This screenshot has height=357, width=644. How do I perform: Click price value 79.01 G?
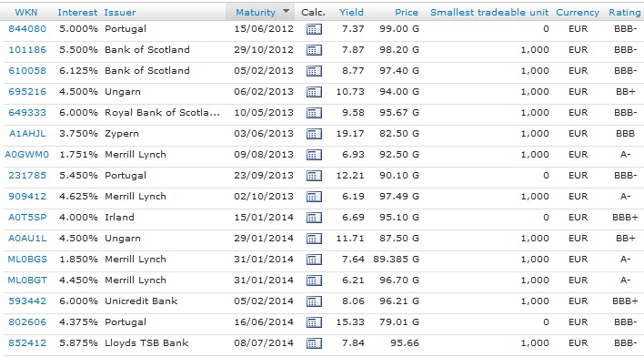coord(399,322)
